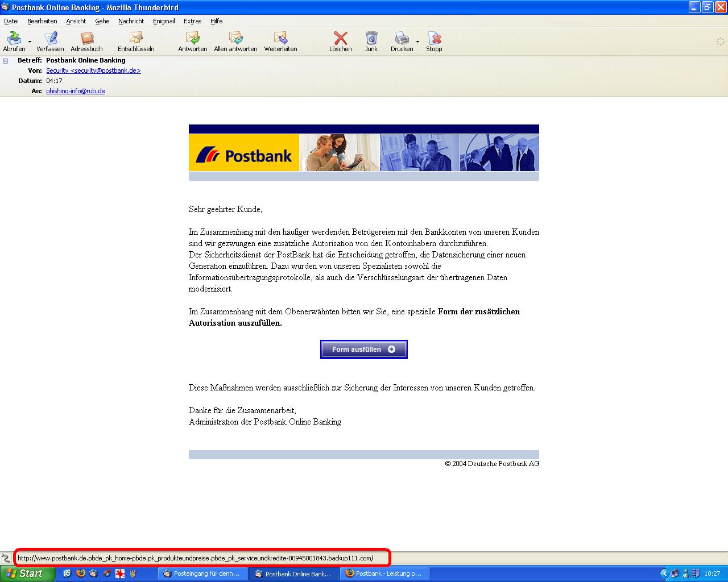Click the Weiterleiten forward icon
The image size is (728, 582).
point(280,38)
